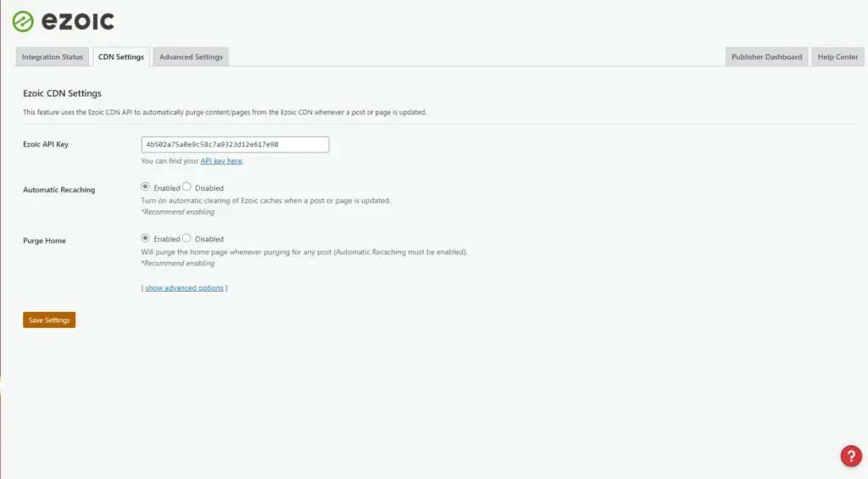Click the 'Ezoic CDN Settings' heading
The height and width of the screenshot is (479, 868).
pos(62,93)
